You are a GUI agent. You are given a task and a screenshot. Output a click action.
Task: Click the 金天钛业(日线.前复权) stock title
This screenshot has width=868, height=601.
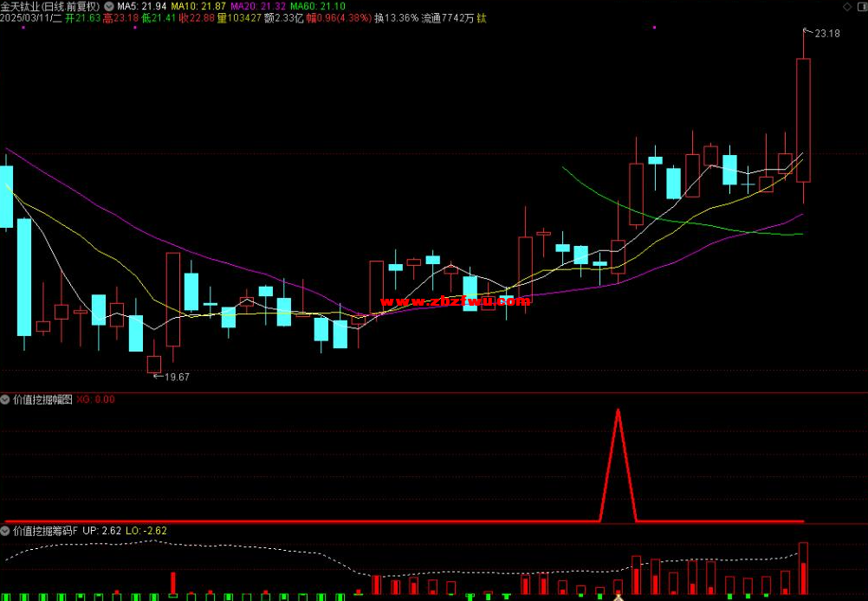(50, 7)
